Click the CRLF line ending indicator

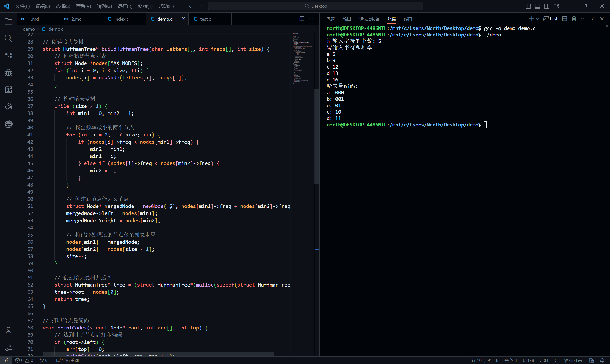point(544,360)
